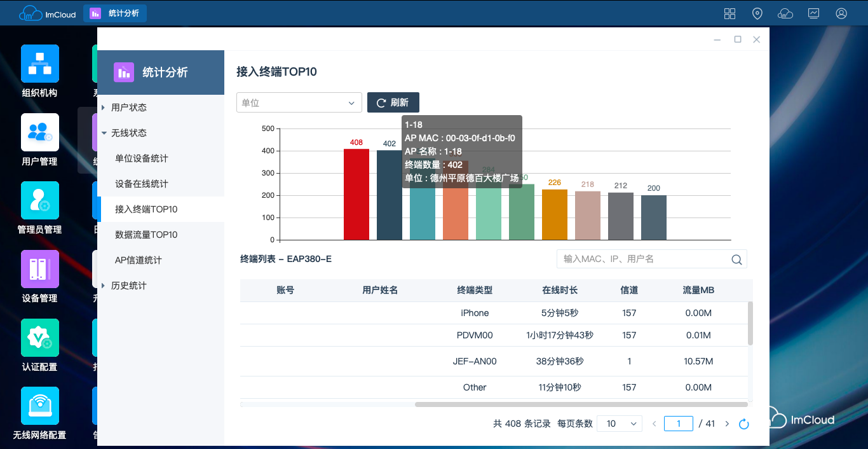Click the red bar labeled 408
This screenshot has width=868, height=449.
[356, 194]
